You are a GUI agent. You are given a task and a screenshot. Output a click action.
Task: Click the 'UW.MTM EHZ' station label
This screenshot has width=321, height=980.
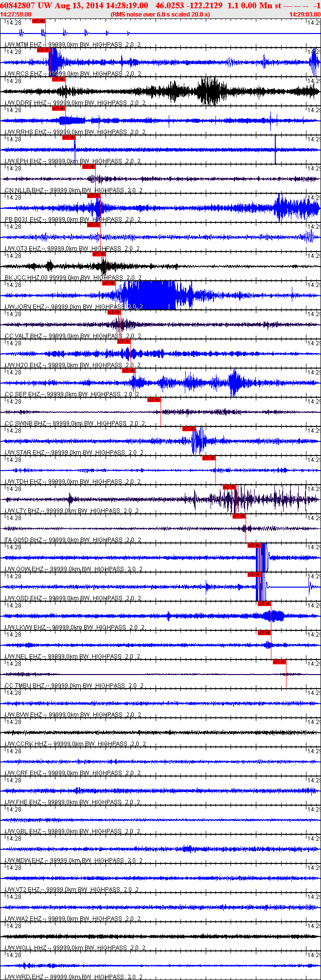point(23,44)
